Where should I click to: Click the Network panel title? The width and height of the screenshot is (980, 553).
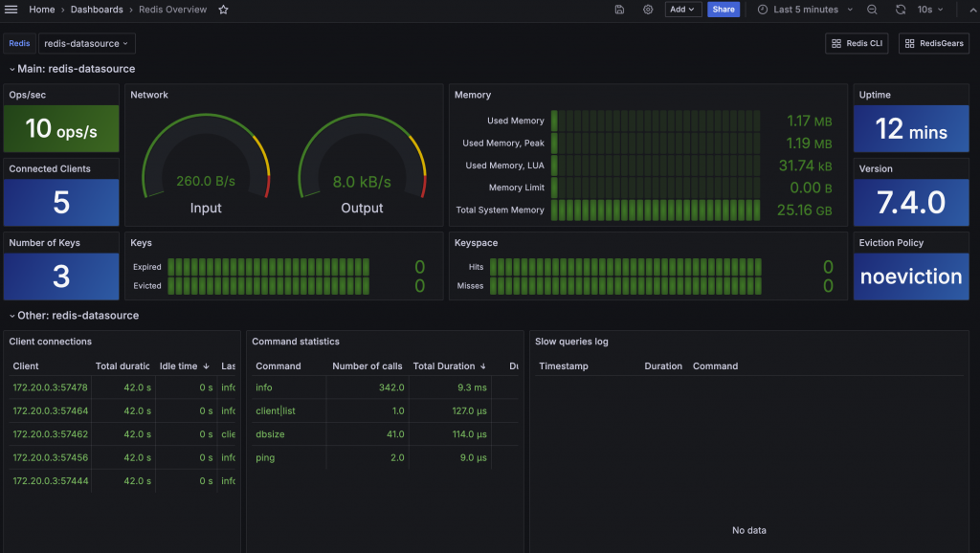point(149,95)
